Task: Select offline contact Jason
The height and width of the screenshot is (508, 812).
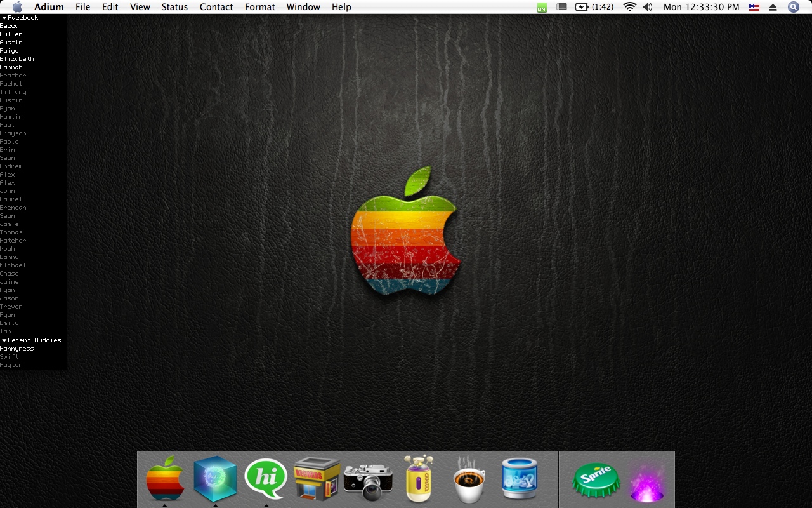Action: click(10, 298)
